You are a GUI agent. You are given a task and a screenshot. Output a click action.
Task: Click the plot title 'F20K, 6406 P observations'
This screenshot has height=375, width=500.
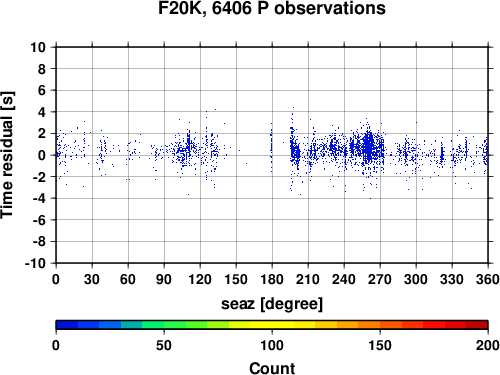[272, 8]
